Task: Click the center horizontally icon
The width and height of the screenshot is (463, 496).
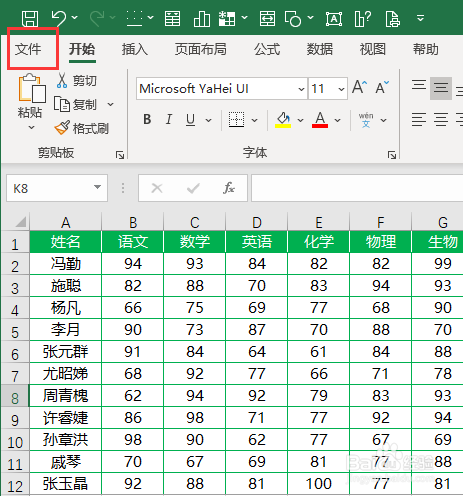Action: (441, 119)
